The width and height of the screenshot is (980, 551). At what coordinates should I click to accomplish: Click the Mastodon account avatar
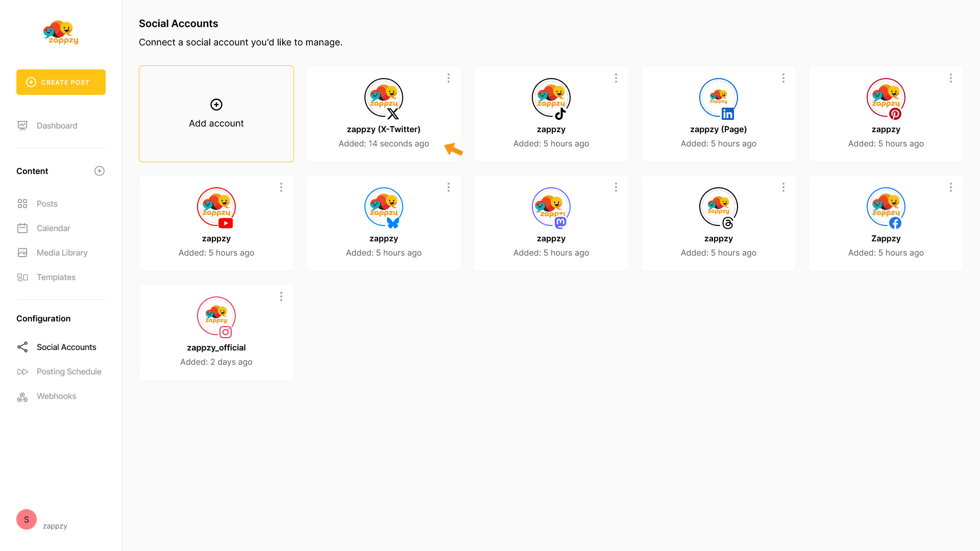click(x=551, y=207)
